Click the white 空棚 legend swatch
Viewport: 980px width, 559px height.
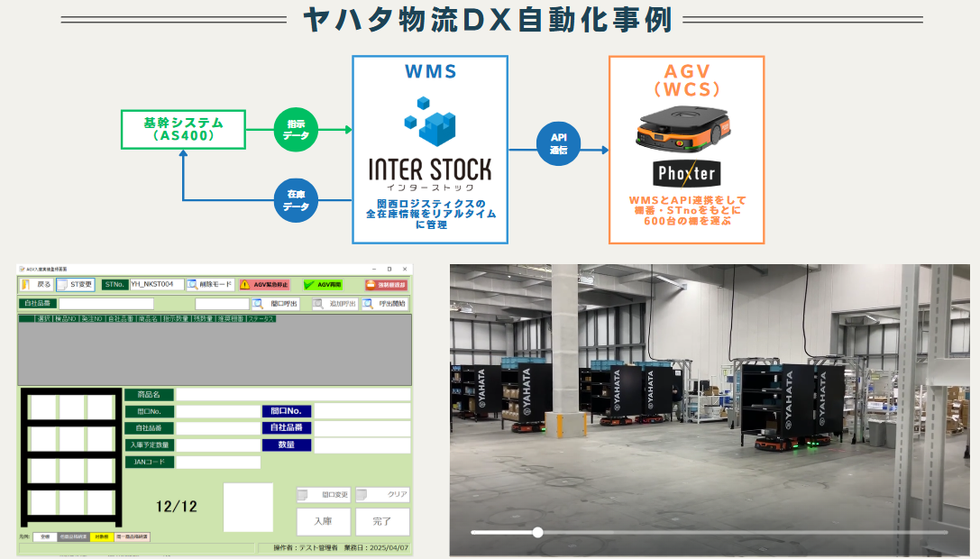(x=44, y=537)
